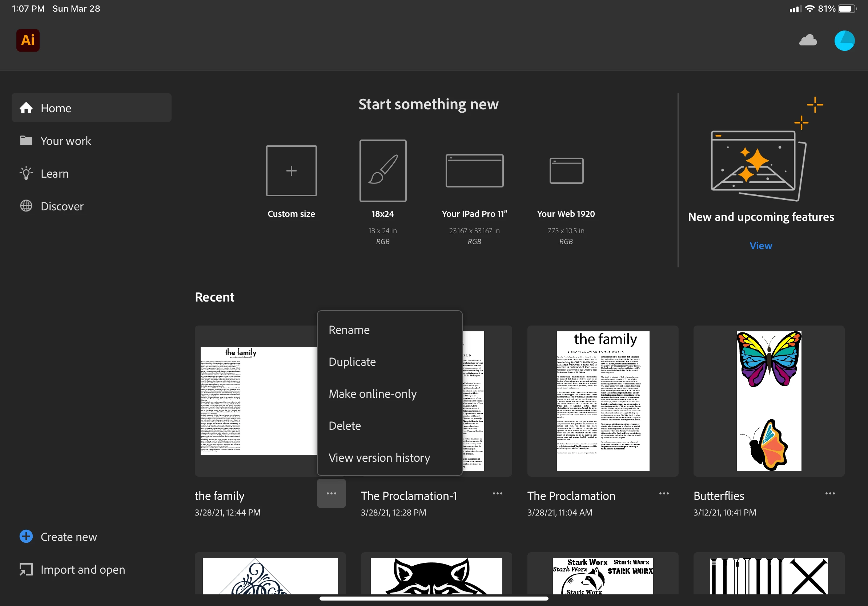Viewport: 868px width, 606px height.
Task: Open the Butterflies document thumbnail
Action: point(768,401)
